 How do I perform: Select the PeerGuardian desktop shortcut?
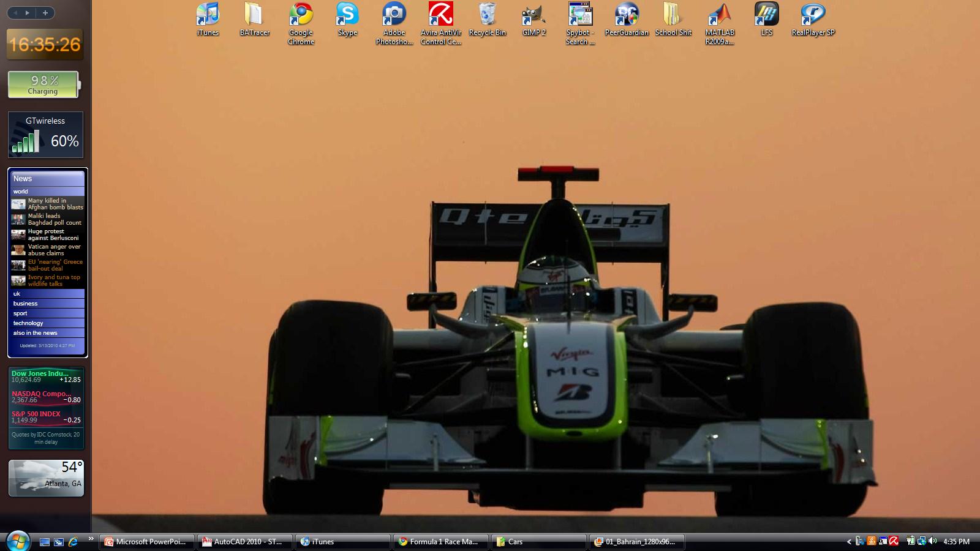(x=627, y=19)
